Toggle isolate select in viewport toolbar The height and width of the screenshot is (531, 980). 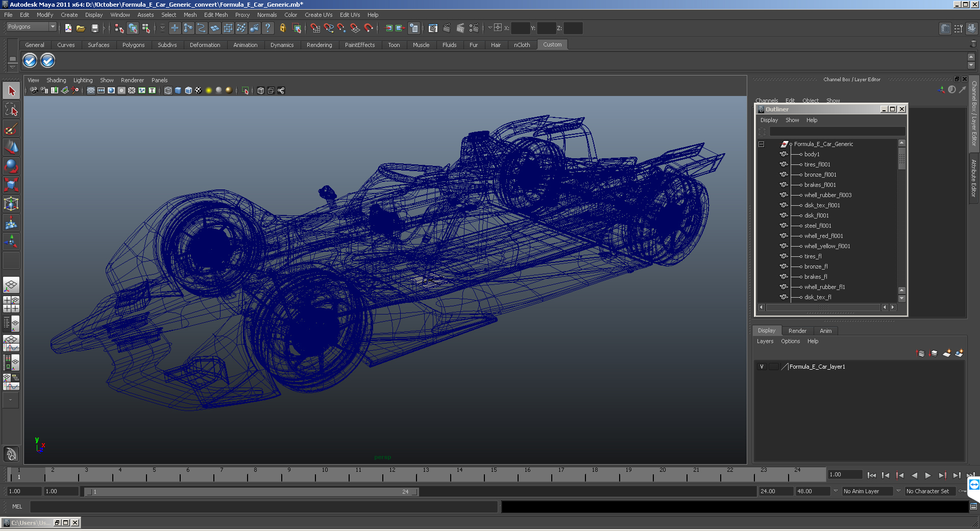click(x=246, y=90)
